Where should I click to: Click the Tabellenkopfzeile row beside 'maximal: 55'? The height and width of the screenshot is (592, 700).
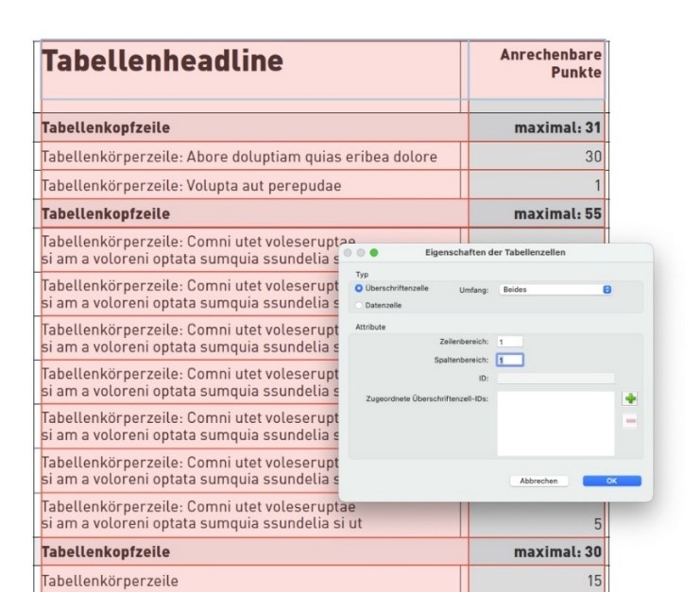254,213
